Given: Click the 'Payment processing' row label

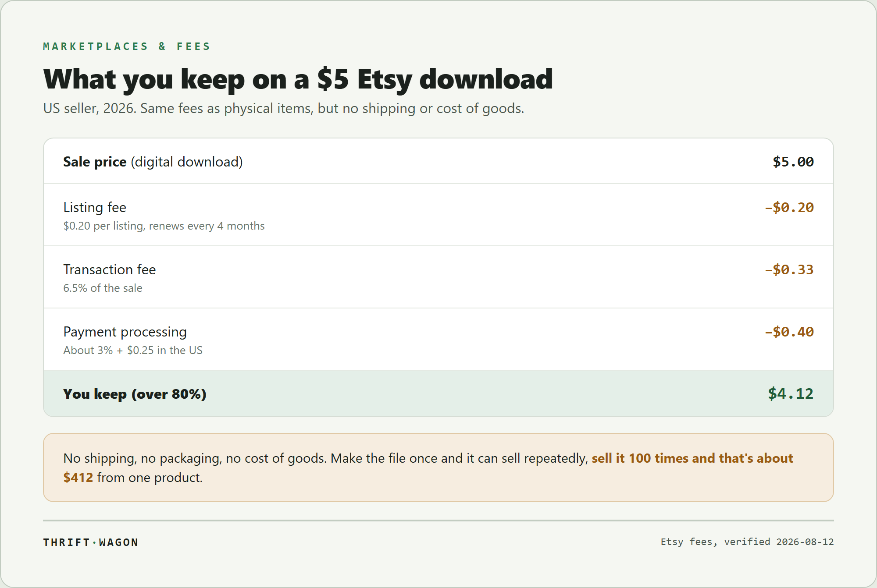Looking at the screenshot, I should tap(125, 332).
